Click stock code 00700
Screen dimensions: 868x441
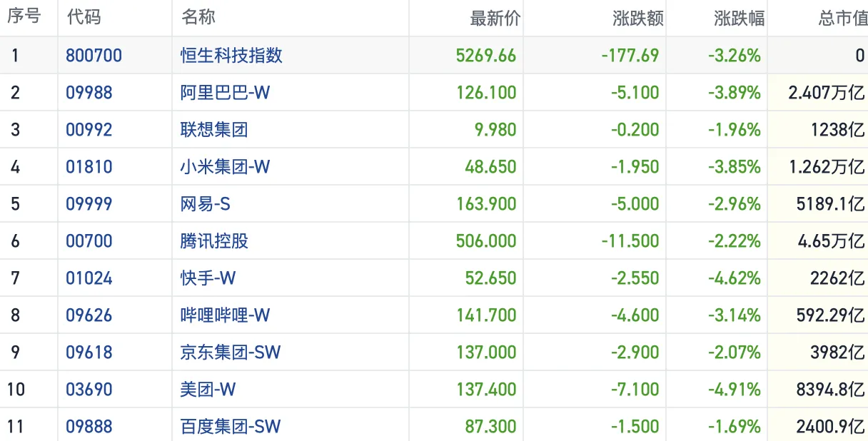tap(89, 241)
